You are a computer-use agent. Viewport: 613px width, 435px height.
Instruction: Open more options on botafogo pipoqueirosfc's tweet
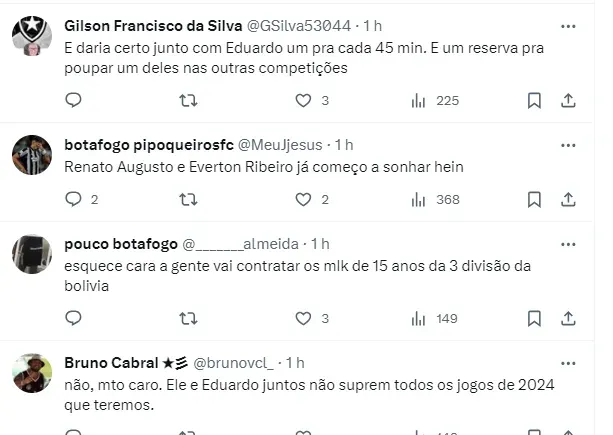[x=567, y=145]
